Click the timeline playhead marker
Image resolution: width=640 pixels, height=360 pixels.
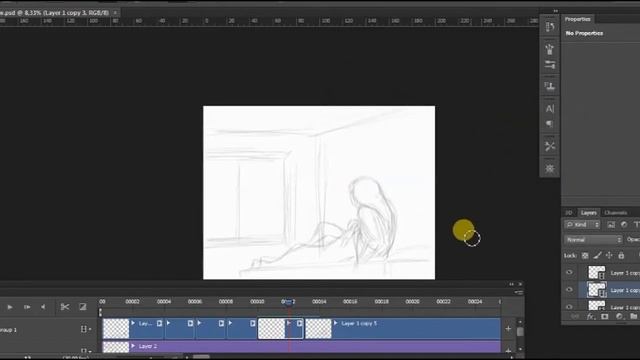pyautogui.click(x=289, y=302)
